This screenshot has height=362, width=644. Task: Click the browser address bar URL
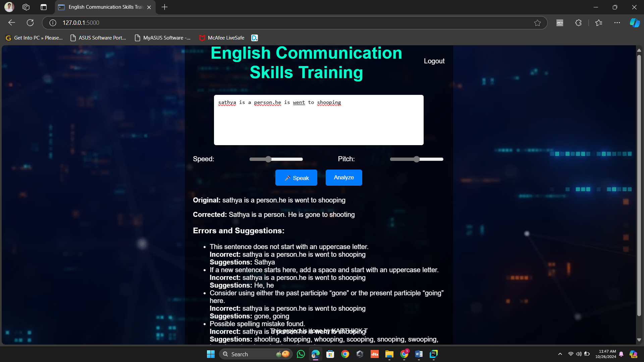tap(81, 23)
